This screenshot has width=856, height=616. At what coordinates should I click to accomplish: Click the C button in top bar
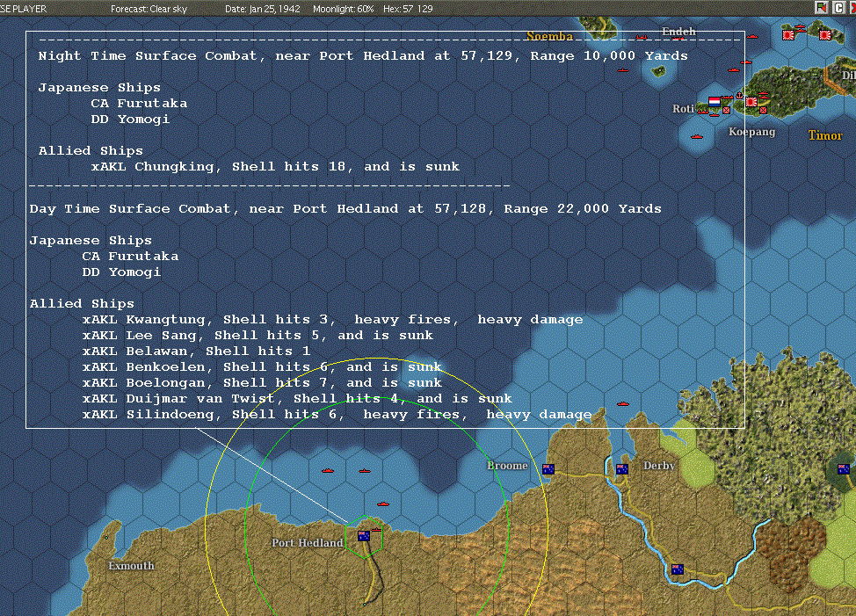[838, 8]
